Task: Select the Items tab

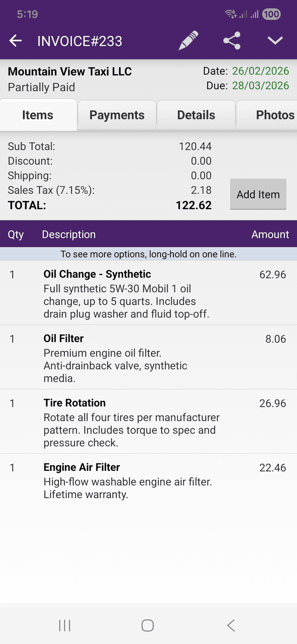Action: click(38, 115)
